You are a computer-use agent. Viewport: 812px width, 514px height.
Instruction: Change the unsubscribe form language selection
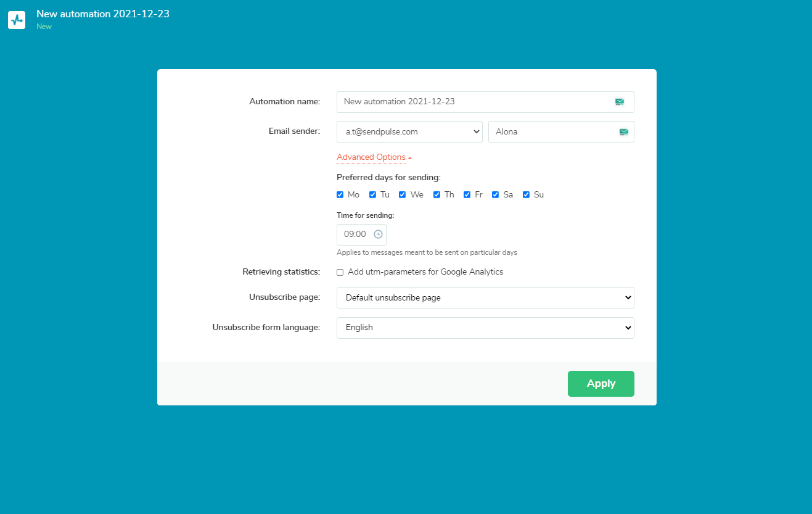[485, 328]
